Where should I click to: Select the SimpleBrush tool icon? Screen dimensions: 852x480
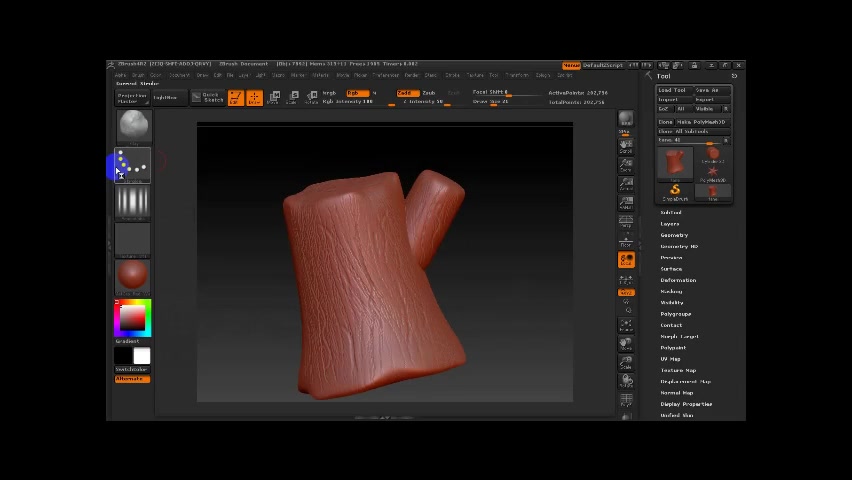(675, 191)
